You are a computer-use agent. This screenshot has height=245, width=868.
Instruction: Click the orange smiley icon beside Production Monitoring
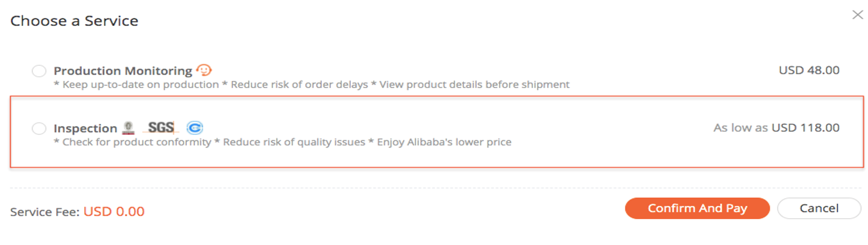click(204, 70)
